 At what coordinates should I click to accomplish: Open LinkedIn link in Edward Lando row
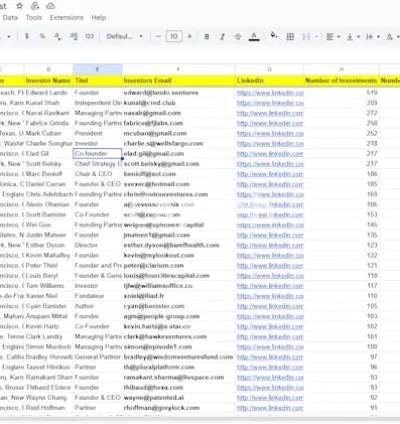270,93
